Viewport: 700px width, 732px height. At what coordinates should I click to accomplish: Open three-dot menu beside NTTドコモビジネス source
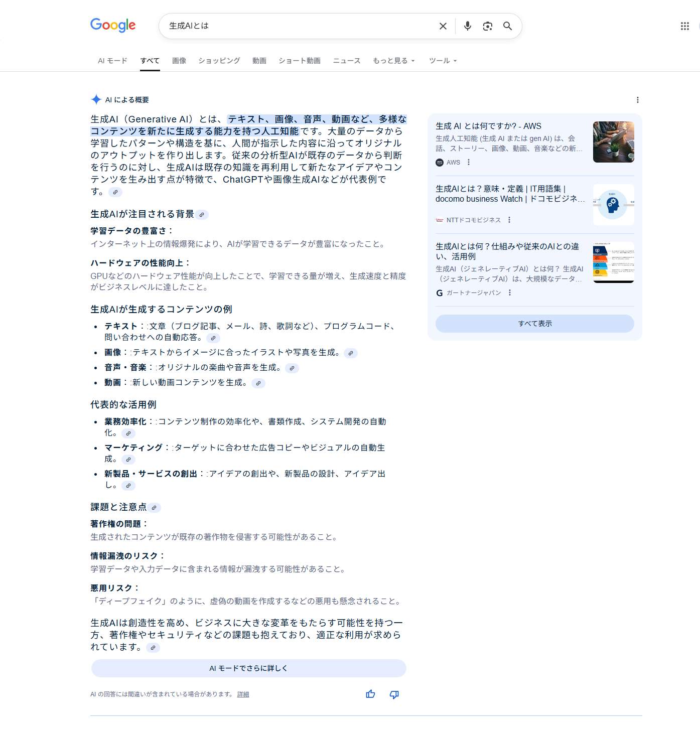coord(509,220)
